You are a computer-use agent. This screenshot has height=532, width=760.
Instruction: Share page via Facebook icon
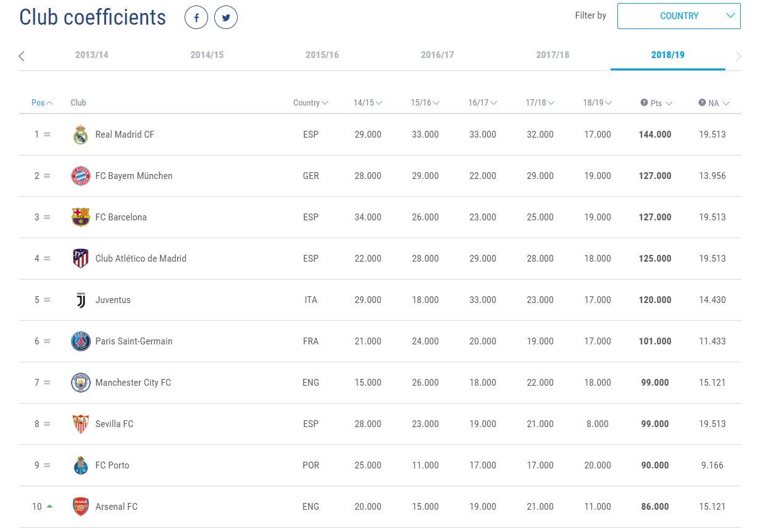pyautogui.click(x=196, y=18)
